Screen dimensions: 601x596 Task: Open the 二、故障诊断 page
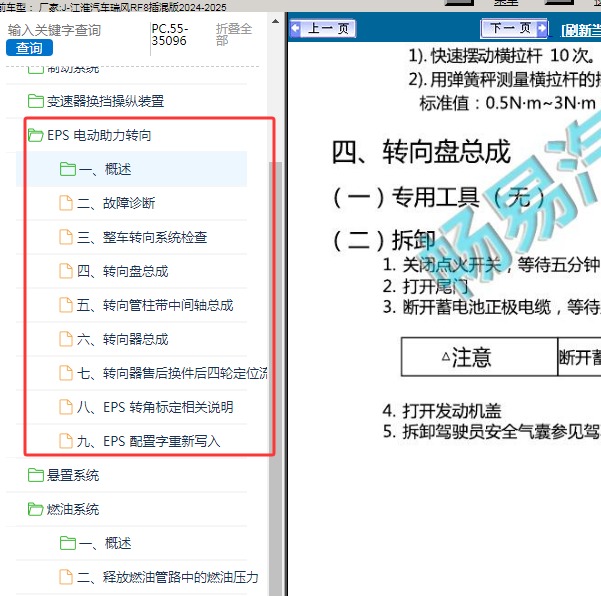pyautogui.click(x=116, y=203)
